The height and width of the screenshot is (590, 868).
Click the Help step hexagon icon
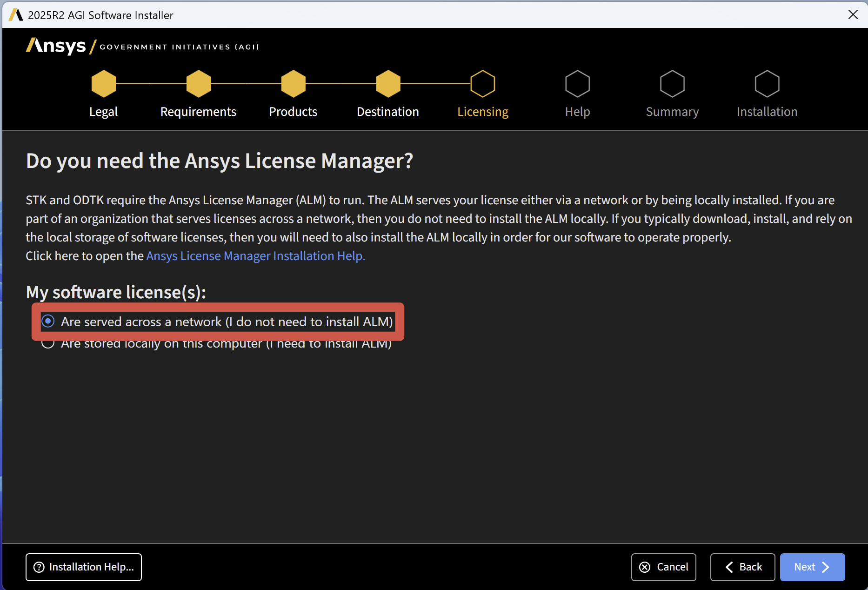pyautogui.click(x=577, y=84)
